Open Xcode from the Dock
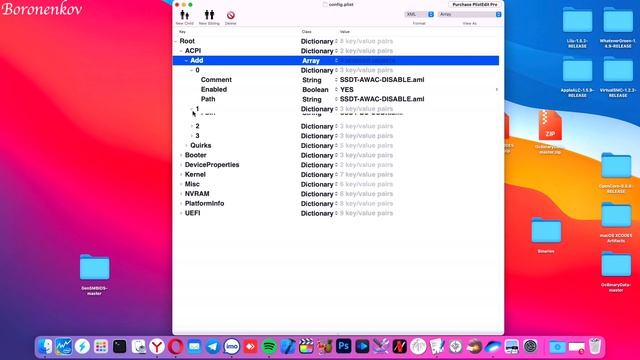This screenshot has width=640, height=360. 287,347
